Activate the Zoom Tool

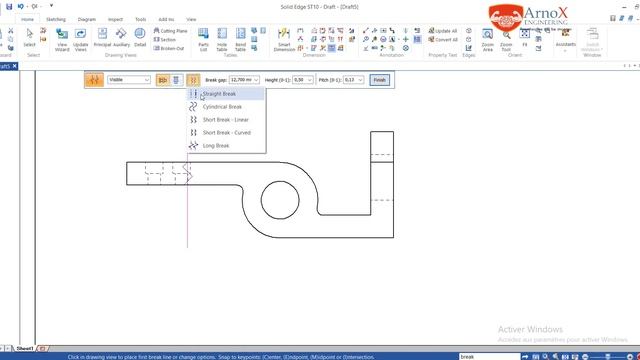[506, 40]
